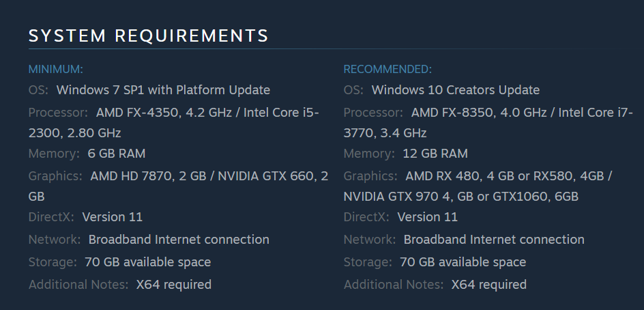The height and width of the screenshot is (310, 644).
Task: Select the RECOMMENDED section label
Action: pos(387,69)
